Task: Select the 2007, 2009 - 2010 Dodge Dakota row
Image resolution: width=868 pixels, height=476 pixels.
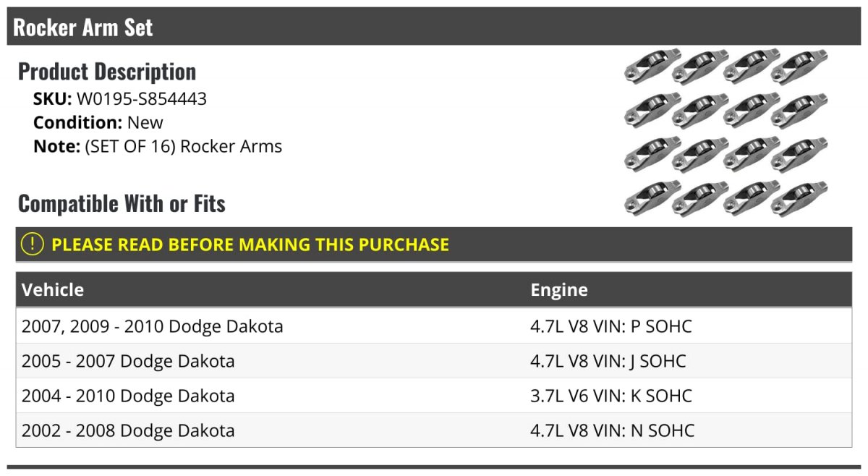Action: [434, 326]
